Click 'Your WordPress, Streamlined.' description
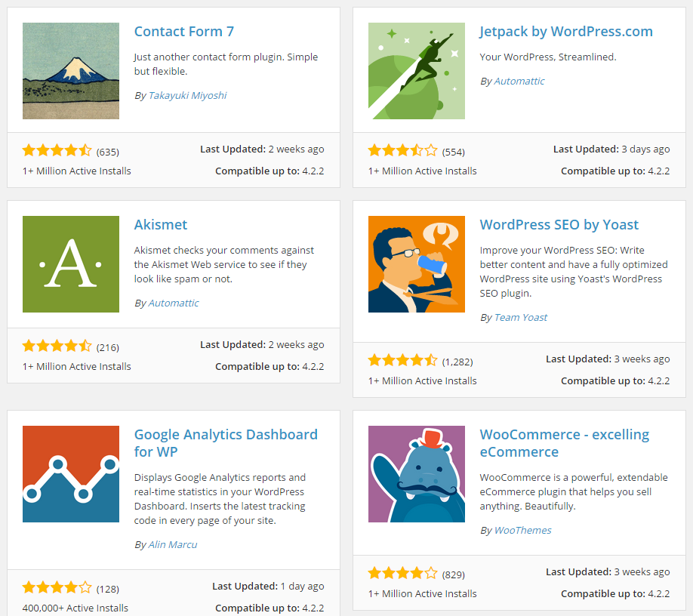 click(548, 57)
